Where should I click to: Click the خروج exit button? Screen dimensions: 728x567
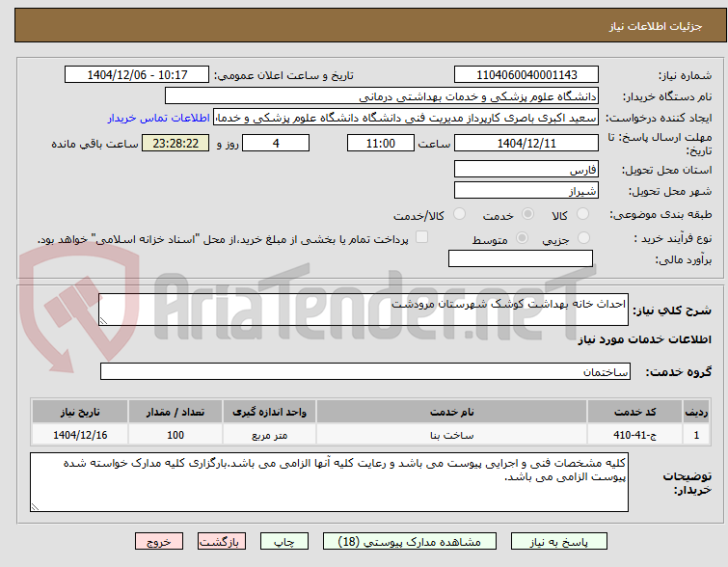(x=159, y=542)
